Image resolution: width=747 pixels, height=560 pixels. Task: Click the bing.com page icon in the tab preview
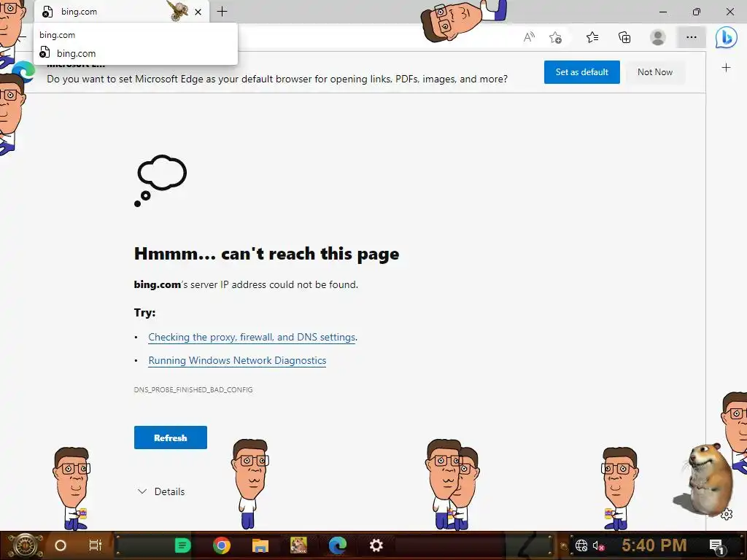point(44,52)
